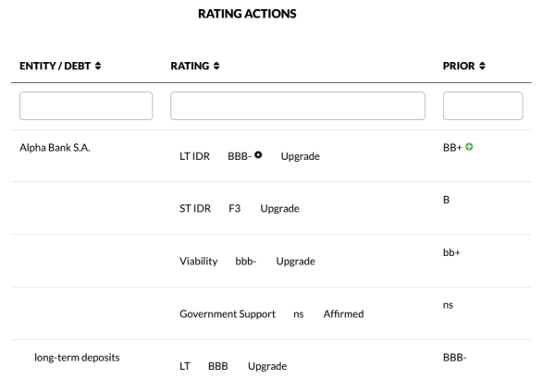This screenshot has width=555, height=392.
Task: Select the long-term deposits debt row
Action: (x=77, y=357)
